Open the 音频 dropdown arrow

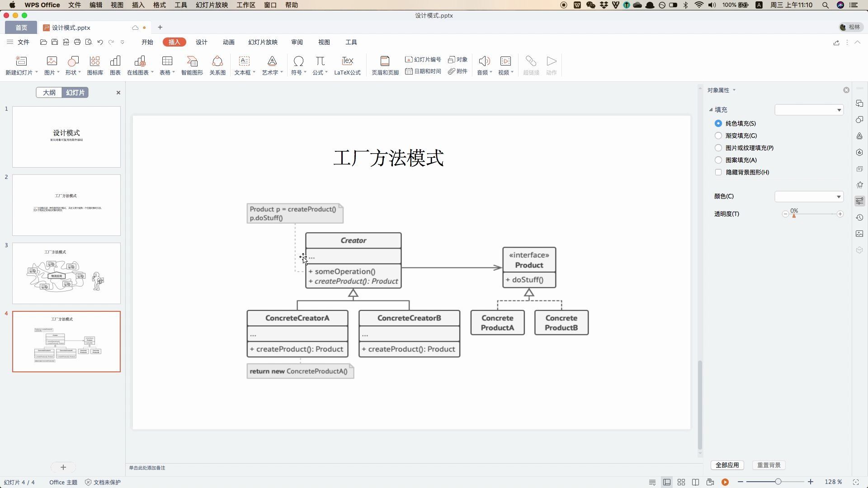(x=491, y=72)
